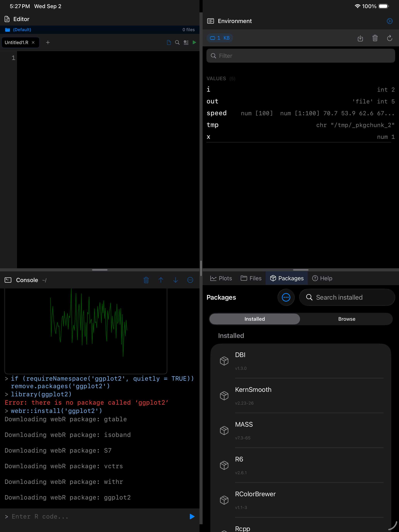Select the Packages tab
399x532 pixels.
287,278
